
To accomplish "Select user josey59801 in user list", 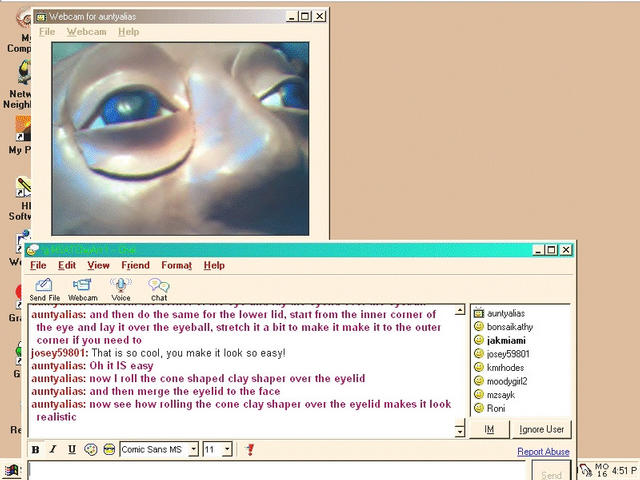I will (508, 354).
